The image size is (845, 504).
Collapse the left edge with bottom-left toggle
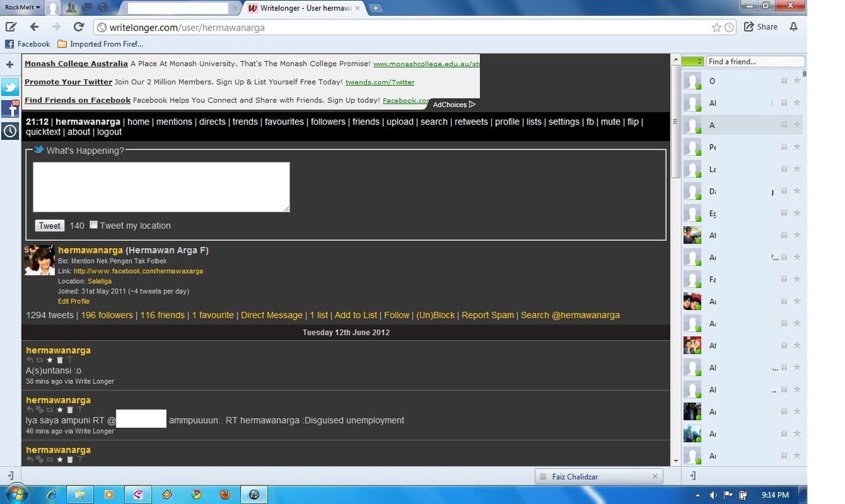[x=10, y=476]
